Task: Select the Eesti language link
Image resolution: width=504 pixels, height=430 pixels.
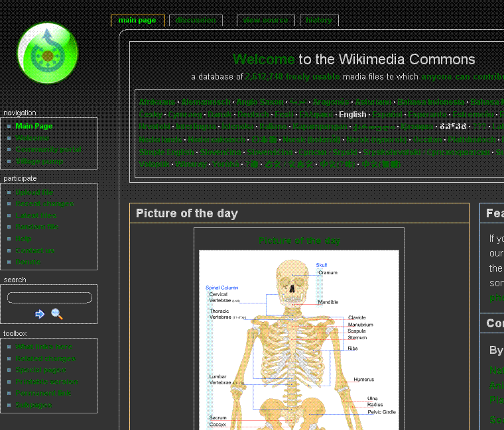Action: [284, 115]
